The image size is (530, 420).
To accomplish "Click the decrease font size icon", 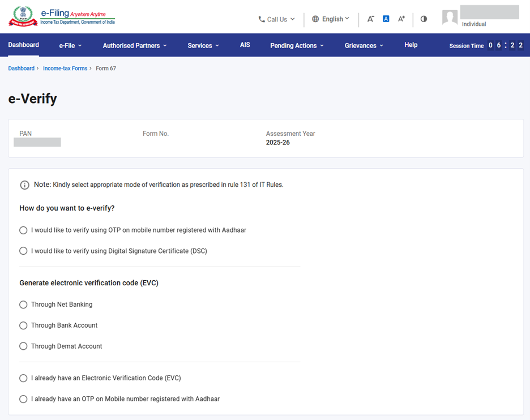I will click(x=370, y=19).
